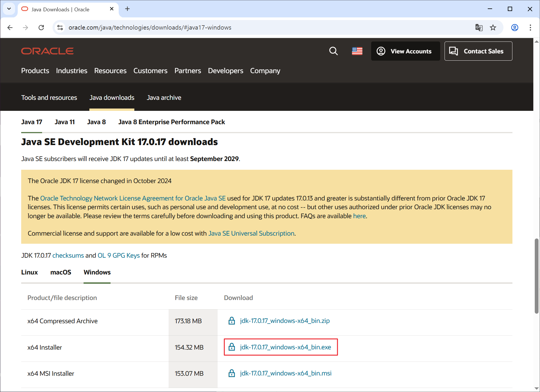Switch to the Java 8 tab
The height and width of the screenshot is (392, 540).
pyautogui.click(x=96, y=122)
